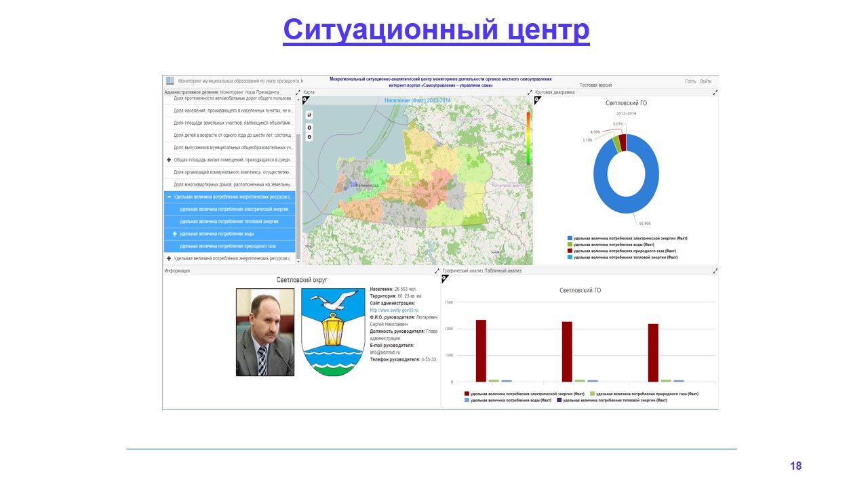Maximize the Информация panel
This screenshot has height=488, width=868.
click(x=437, y=271)
